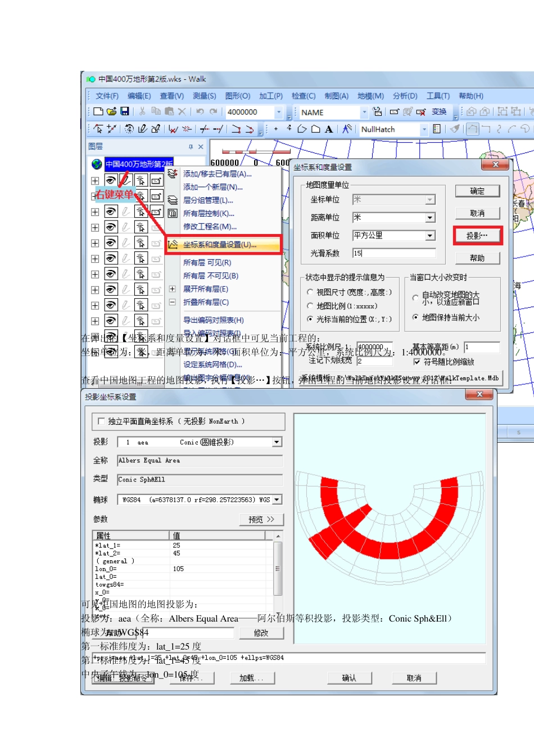Click the bold A text annotation tool
The height and width of the screenshot is (756, 534).
329,129
